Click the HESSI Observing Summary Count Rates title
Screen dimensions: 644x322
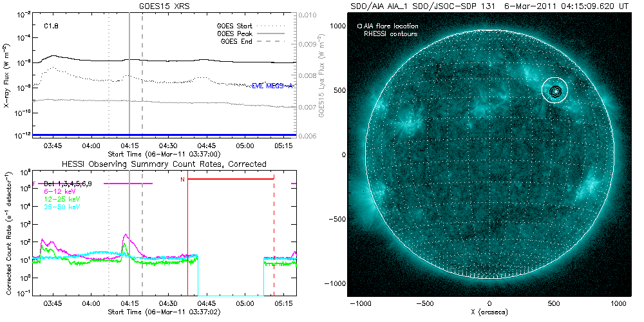(x=164, y=164)
